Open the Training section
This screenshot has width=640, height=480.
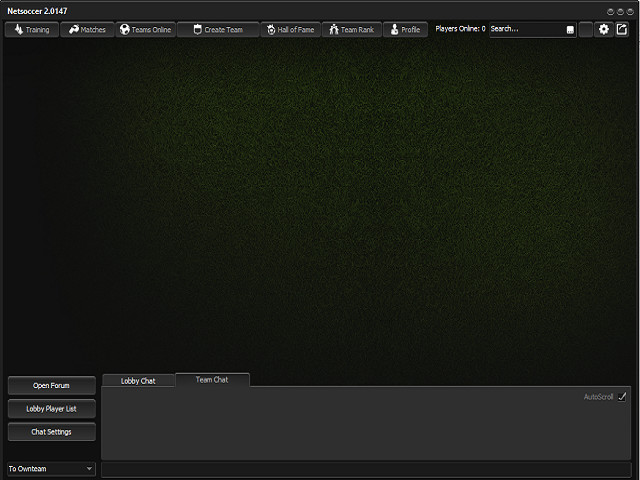(31, 30)
